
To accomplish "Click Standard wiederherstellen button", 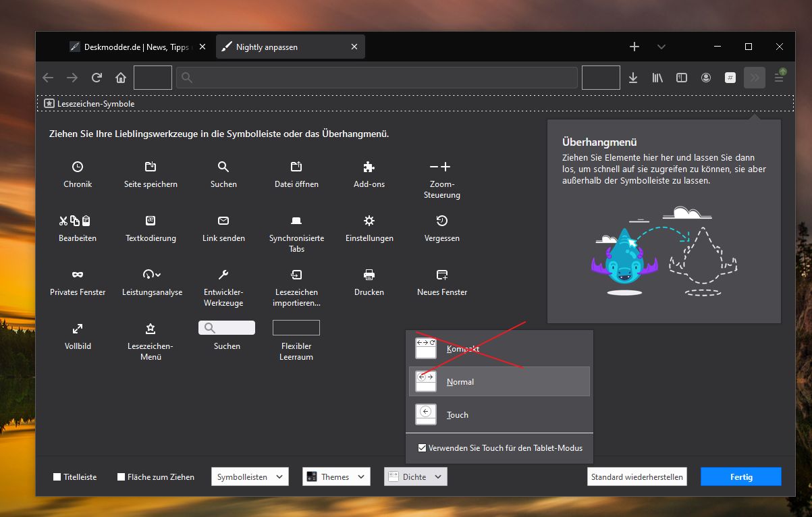I will coord(637,477).
